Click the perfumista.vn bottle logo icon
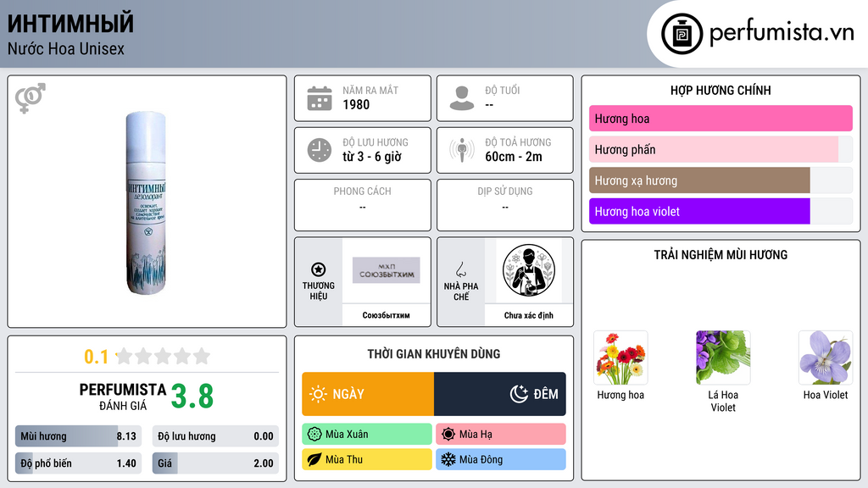Image resolution: width=868 pixels, height=488 pixels. pyautogui.click(x=682, y=34)
